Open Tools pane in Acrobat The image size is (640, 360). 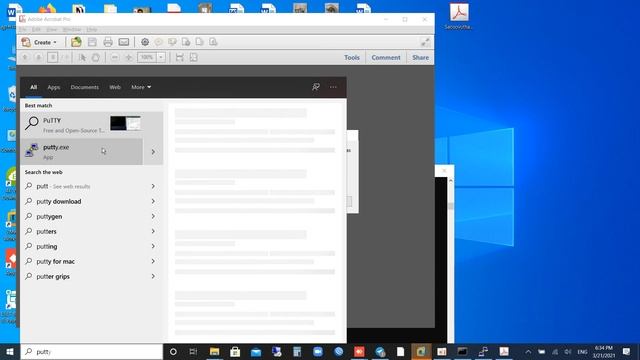[352, 58]
